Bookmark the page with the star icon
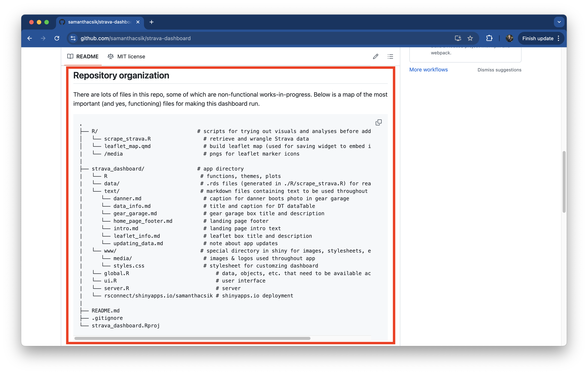588x374 pixels. pyautogui.click(x=470, y=38)
